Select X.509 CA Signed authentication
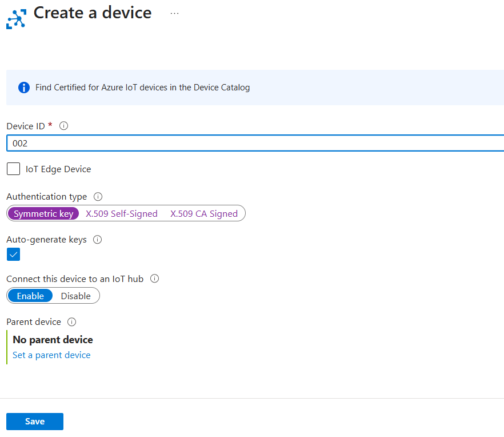The width and height of the screenshot is (504, 437). point(204,213)
